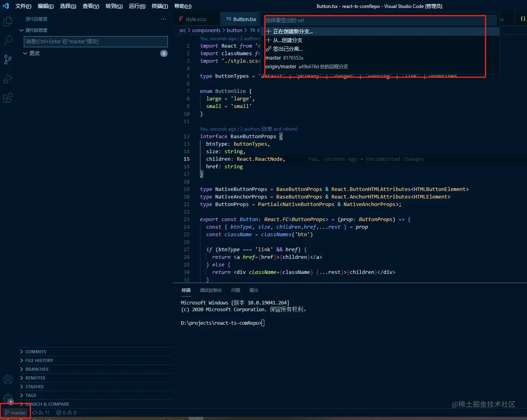Open source control panel more actions ellipsis
The height and width of the screenshot is (420, 527).
click(163, 19)
